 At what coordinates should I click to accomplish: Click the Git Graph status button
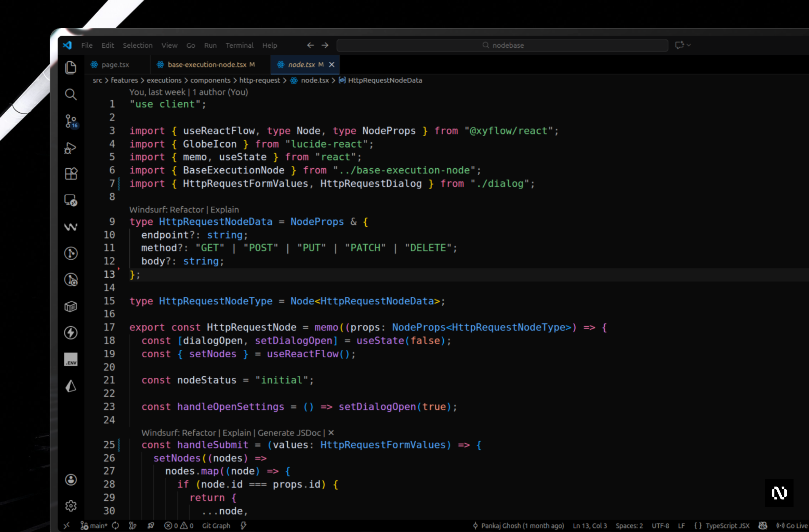(216, 525)
